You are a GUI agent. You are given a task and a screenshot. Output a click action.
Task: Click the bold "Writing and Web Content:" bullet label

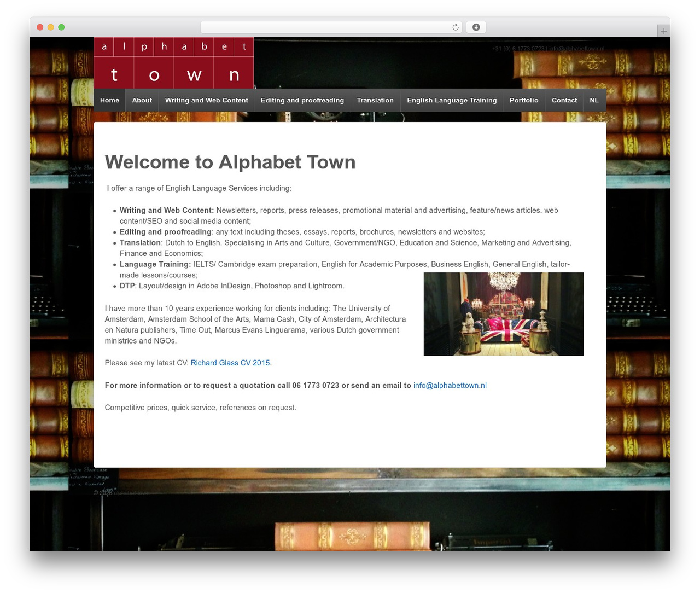coord(167,210)
